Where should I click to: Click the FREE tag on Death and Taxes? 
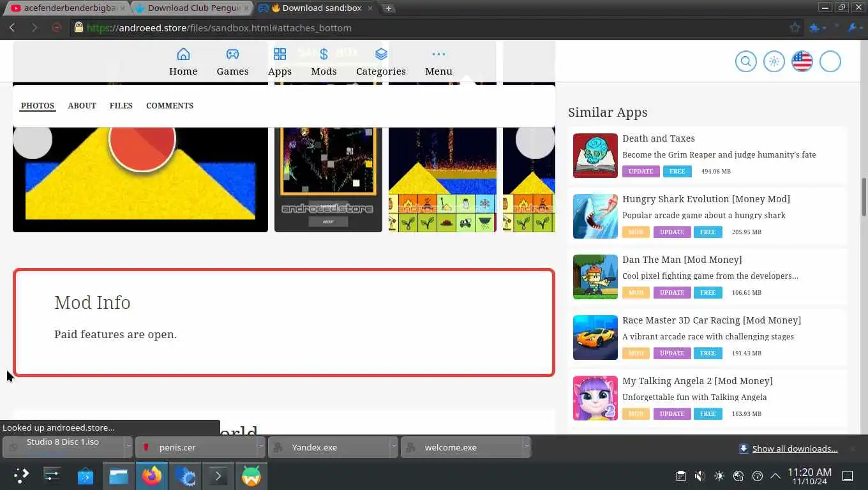(x=677, y=172)
